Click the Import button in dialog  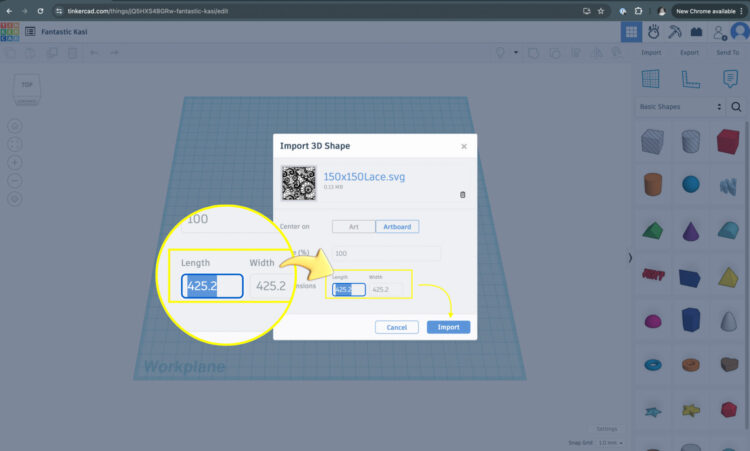[x=448, y=327]
